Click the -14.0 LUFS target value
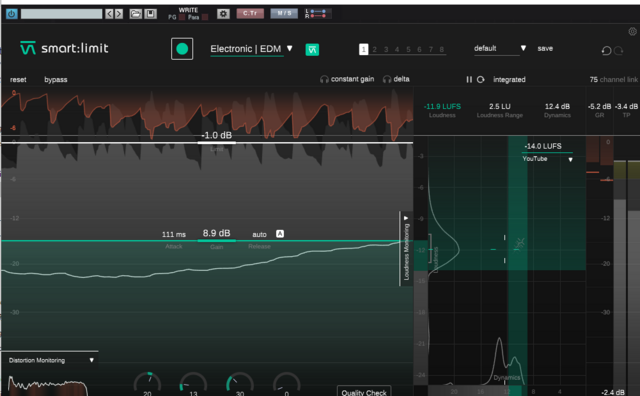This screenshot has height=396, width=640. pyautogui.click(x=543, y=146)
